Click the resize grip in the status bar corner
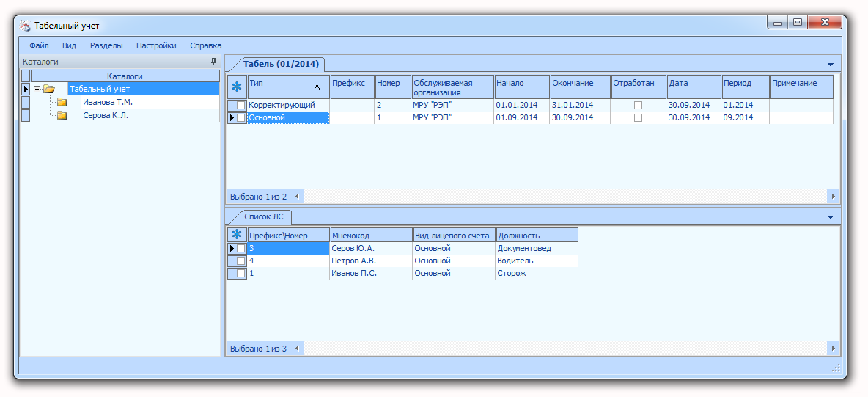868x397 pixels. tap(836, 368)
